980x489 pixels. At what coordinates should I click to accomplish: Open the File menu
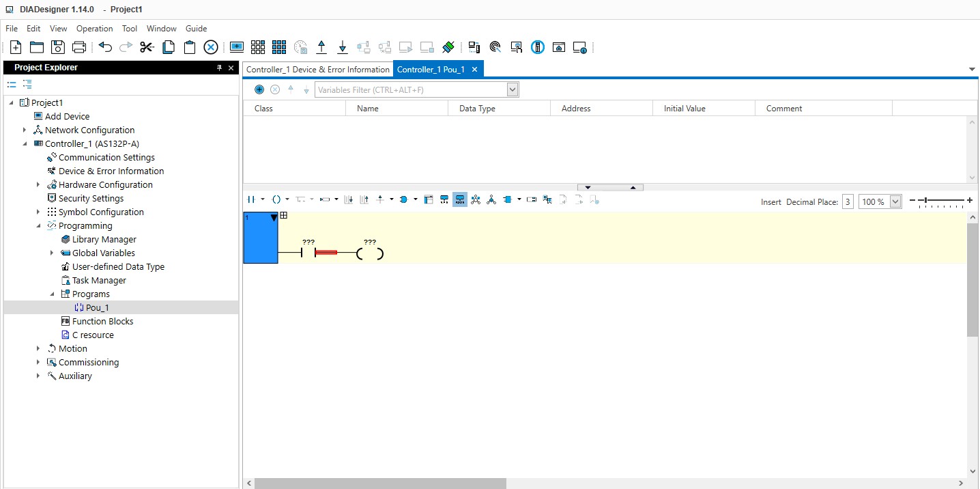(12, 29)
